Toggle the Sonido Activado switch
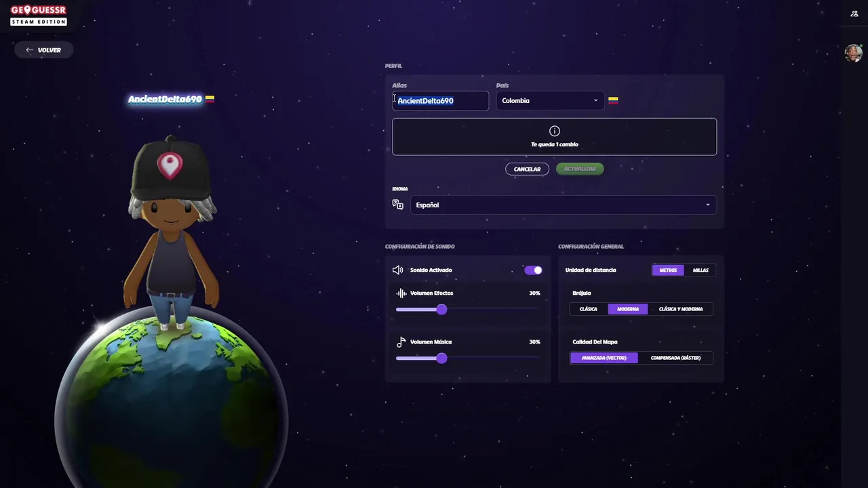The height and width of the screenshot is (488, 868). (x=533, y=270)
